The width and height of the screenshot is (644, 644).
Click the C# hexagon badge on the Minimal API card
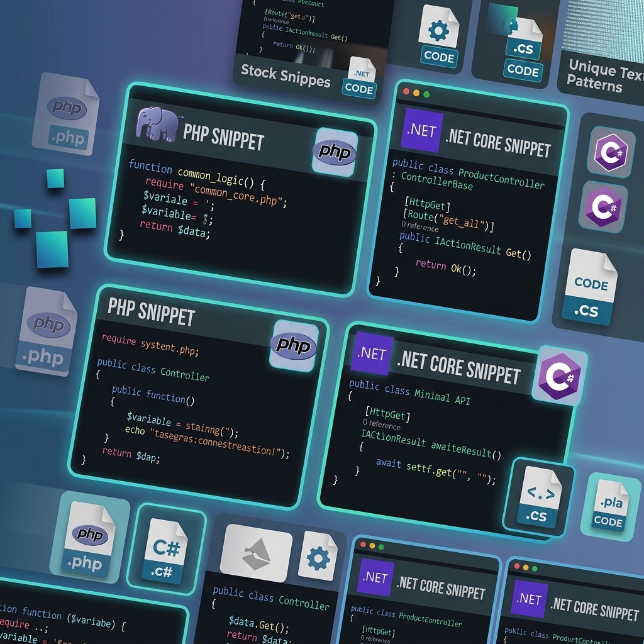pos(559,377)
